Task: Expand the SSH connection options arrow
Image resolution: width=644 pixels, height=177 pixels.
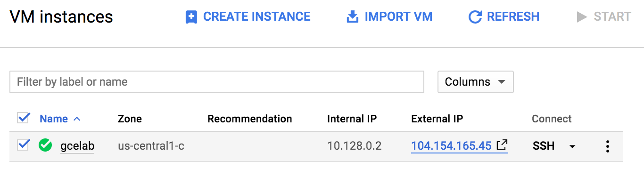Action: click(572, 146)
